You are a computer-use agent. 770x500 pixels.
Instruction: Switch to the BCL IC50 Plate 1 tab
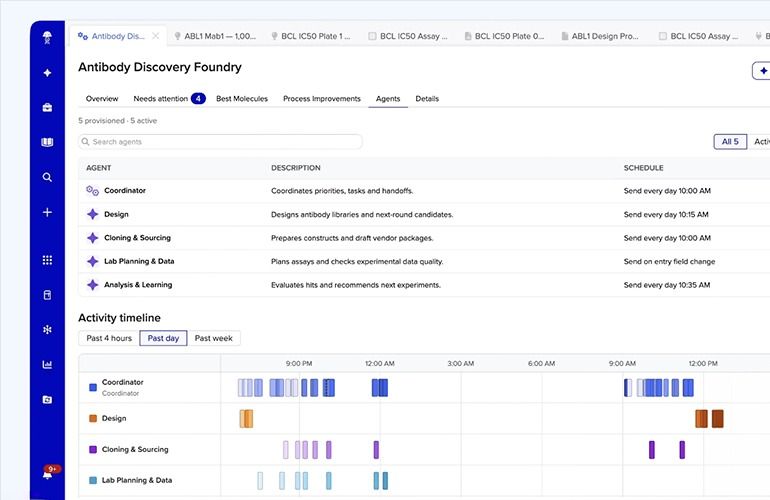pos(311,36)
